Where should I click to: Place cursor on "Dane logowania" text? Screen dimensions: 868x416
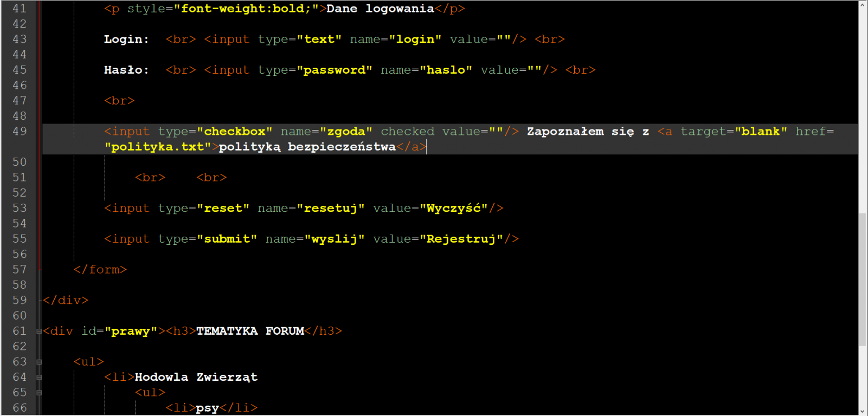click(381, 9)
